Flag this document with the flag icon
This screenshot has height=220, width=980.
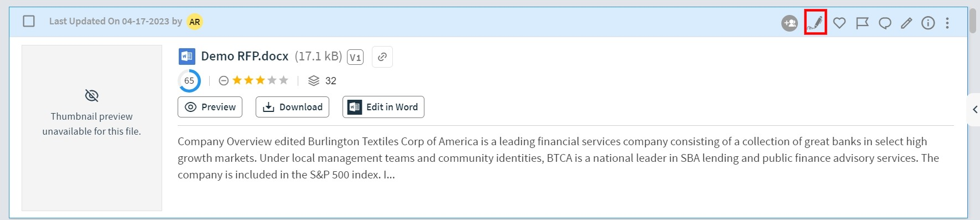click(x=862, y=23)
